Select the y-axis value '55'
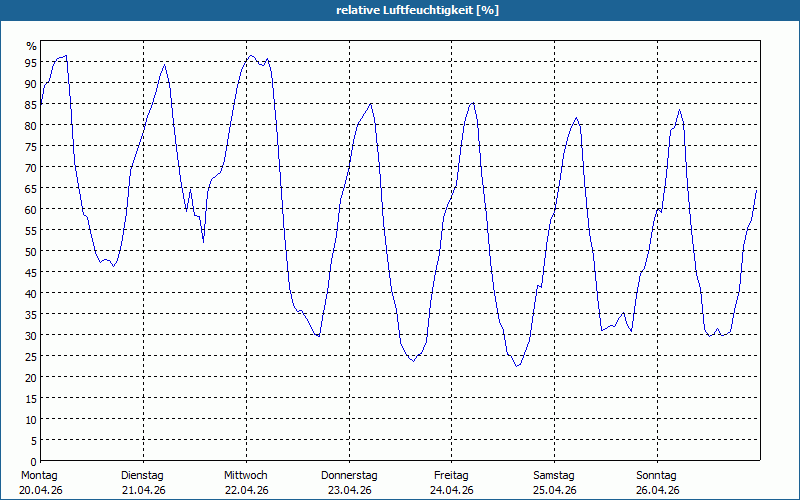800x500 pixels. tap(31, 231)
